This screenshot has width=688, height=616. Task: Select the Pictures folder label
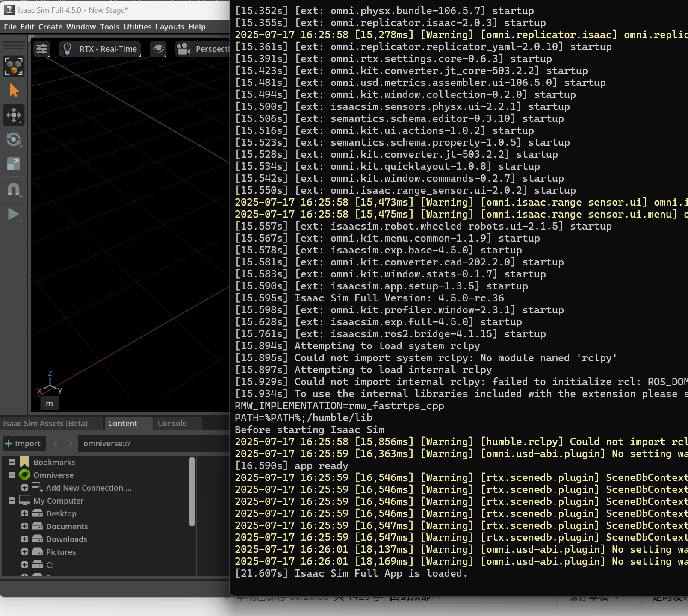(x=61, y=552)
